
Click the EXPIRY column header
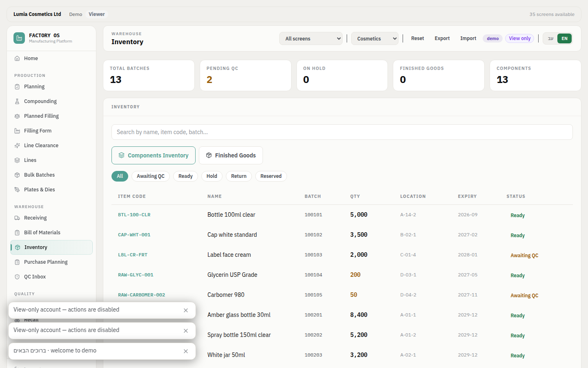pos(467,196)
